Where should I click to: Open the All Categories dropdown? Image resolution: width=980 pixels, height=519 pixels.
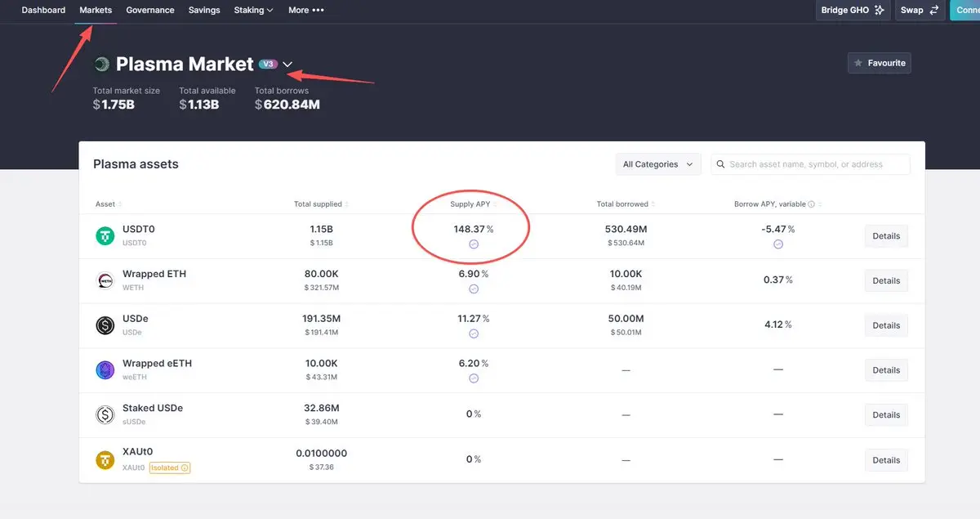click(658, 164)
